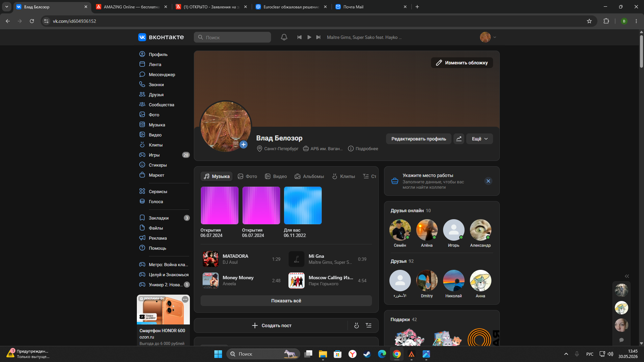Viewport: 644px width, 362px height.
Task: Dismiss the workplace suggestion card
Action: pos(488,181)
